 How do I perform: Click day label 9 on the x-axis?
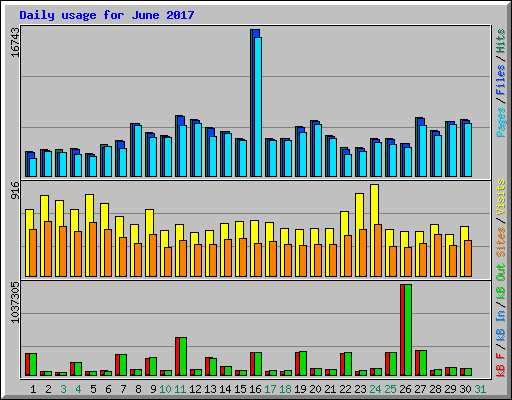click(153, 389)
